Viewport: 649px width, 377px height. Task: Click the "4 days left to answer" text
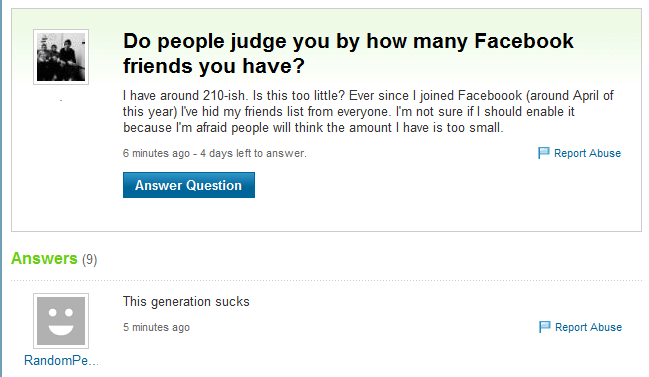pos(253,154)
